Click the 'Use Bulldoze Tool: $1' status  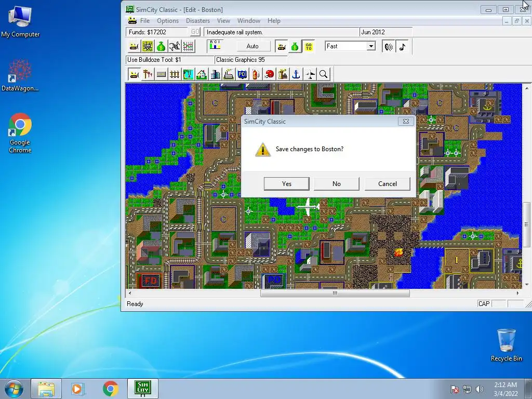click(x=170, y=60)
